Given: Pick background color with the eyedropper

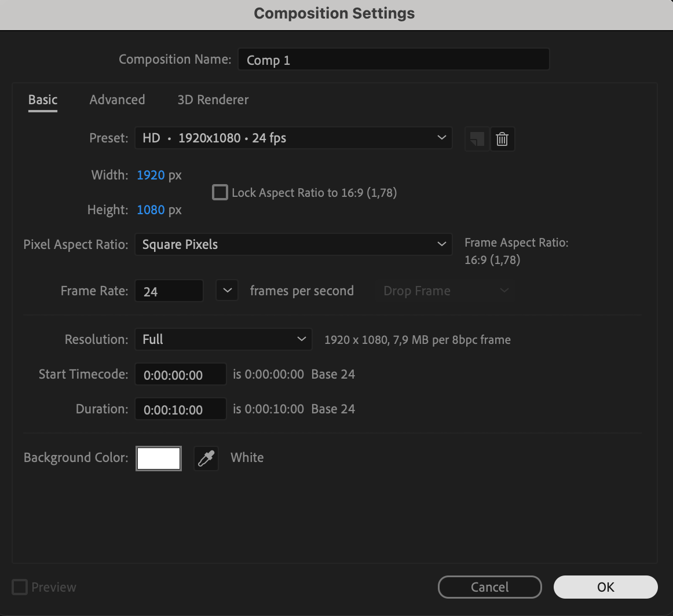Looking at the screenshot, I should (206, 459).
